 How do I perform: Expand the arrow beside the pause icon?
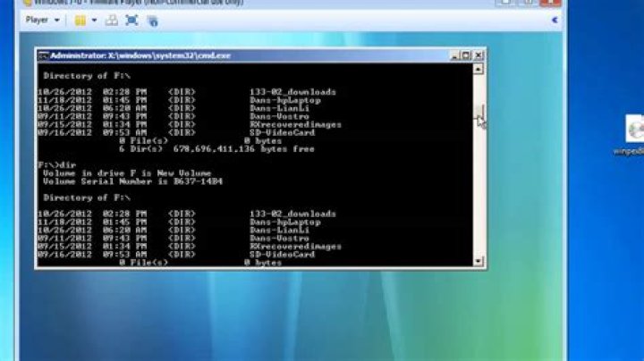[x=94, y=20]
